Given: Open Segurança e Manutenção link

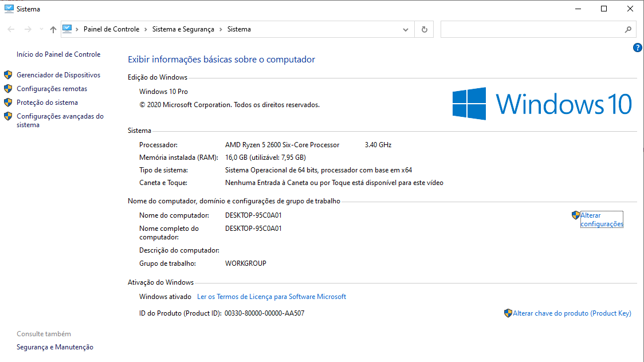Looking at the screenshot, I should pos(55,347).
